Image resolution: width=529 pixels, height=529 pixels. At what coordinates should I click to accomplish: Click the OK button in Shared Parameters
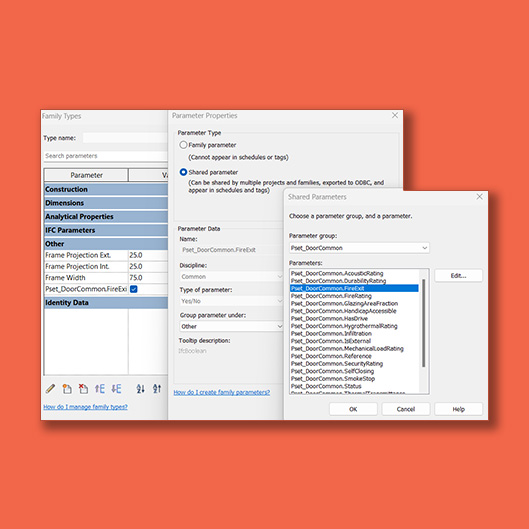[x=353, y=409]
